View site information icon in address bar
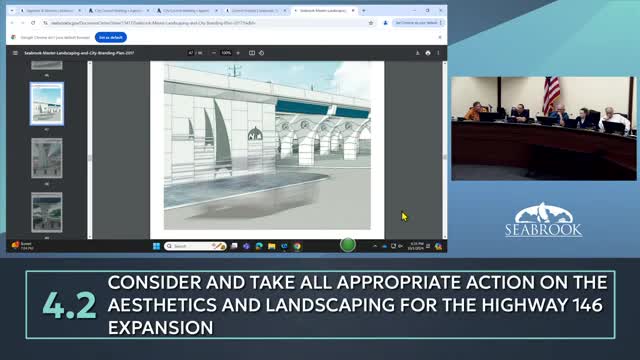The height and width of the screenshot is (360, 640). (x=46, y=23)
